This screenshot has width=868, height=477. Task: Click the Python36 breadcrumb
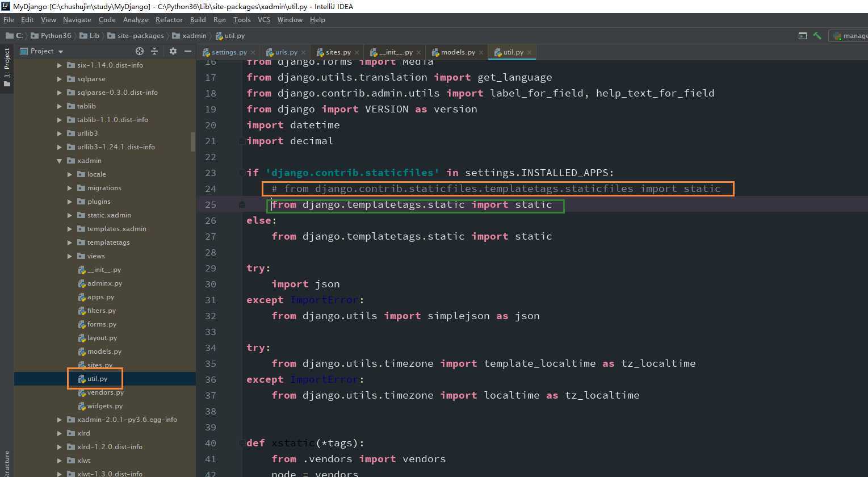pos(51,36)
